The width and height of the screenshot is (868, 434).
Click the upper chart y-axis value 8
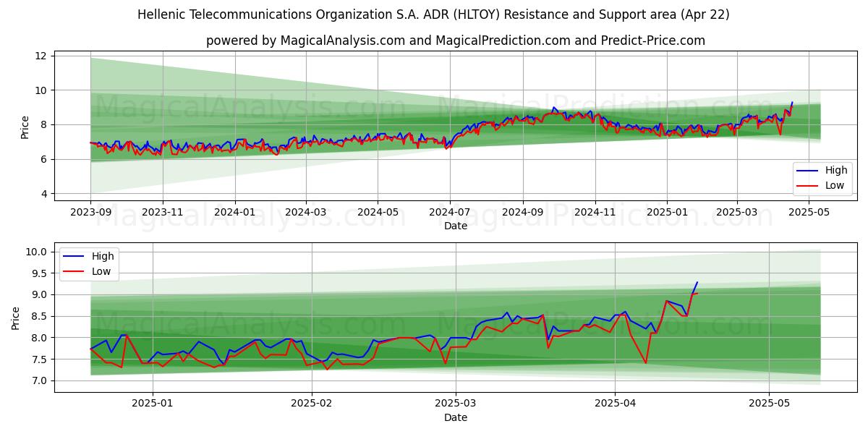pos(43,124)
